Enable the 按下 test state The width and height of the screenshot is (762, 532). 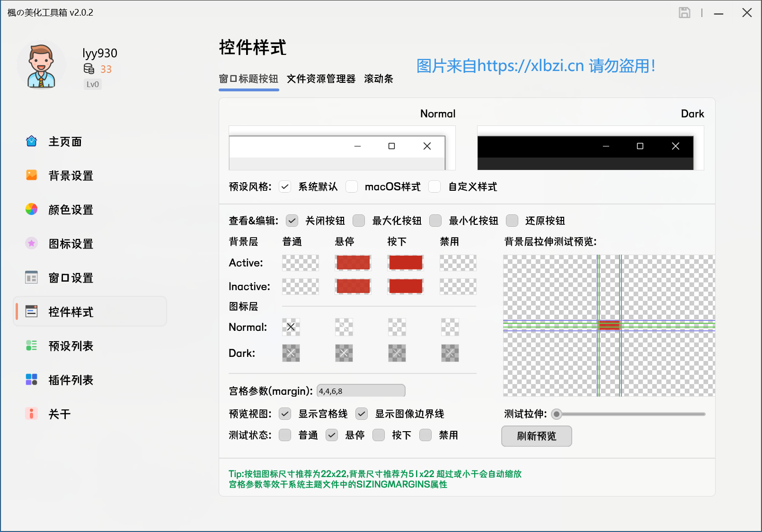pos(379,435)
